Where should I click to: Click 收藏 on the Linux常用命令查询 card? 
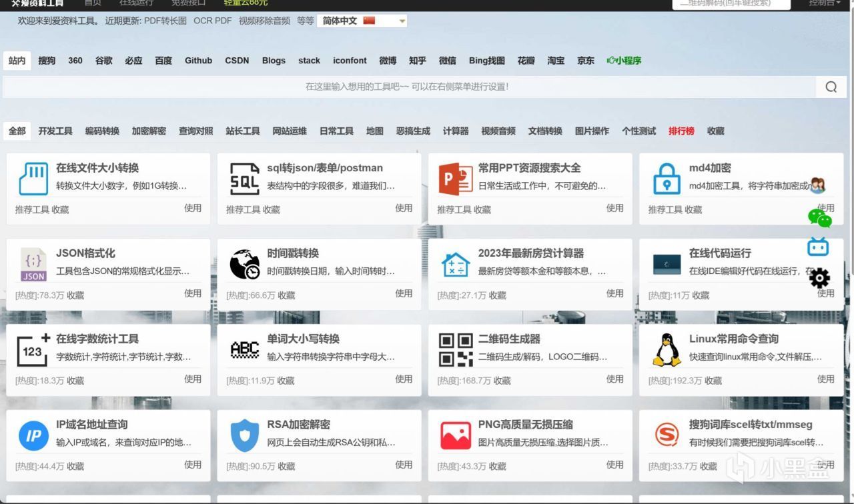713,381
